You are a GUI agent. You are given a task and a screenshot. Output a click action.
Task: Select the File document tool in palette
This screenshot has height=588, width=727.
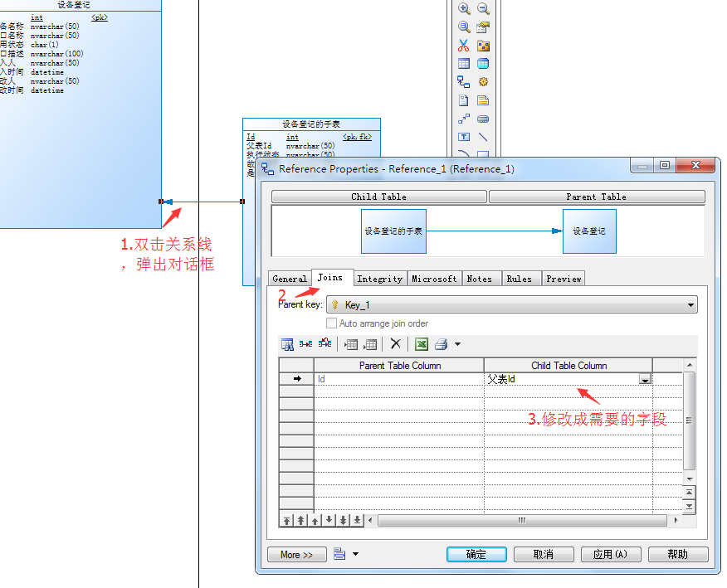tap(464, 100)
